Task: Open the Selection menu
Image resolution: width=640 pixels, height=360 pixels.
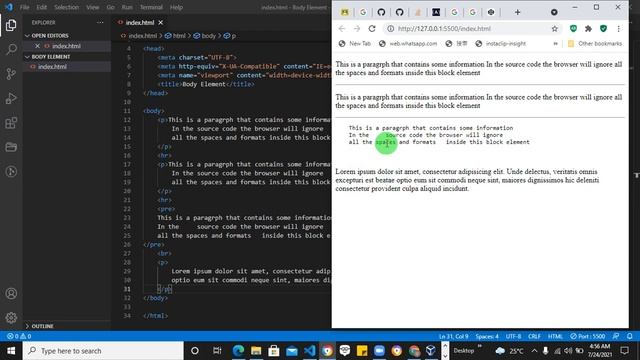Action: click(66, 7)
